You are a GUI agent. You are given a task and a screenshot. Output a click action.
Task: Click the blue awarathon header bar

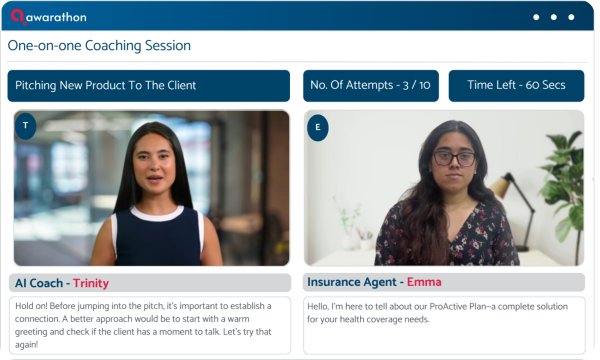pyautogui.click(x=298, y=16)
